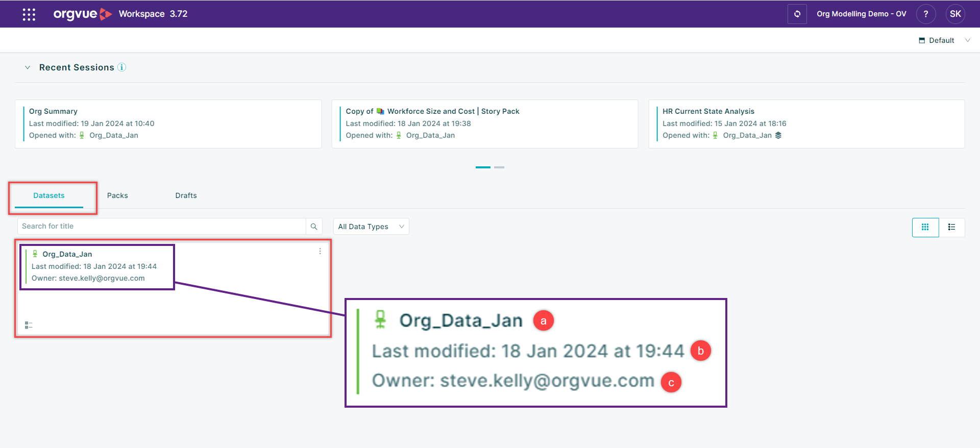The height and width of the screenshot is (448, 980).
Task: Click the Workspace 3.72 title
Action: 153,14
